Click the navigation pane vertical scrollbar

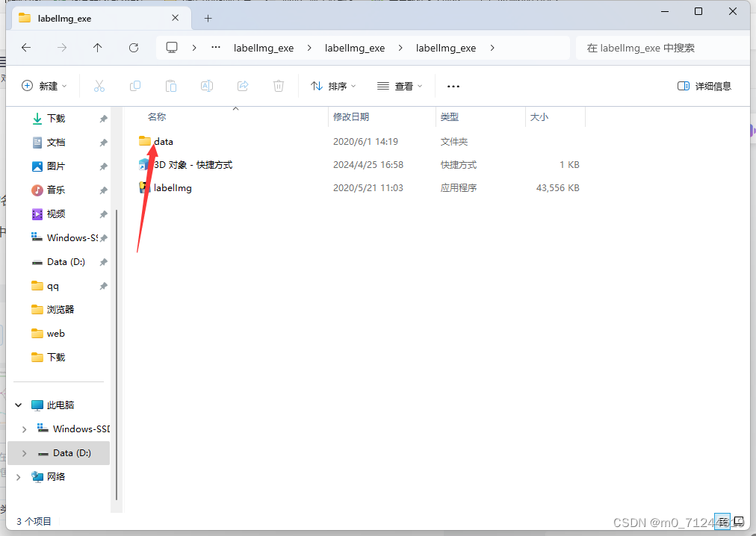click(x=117, y=355)
